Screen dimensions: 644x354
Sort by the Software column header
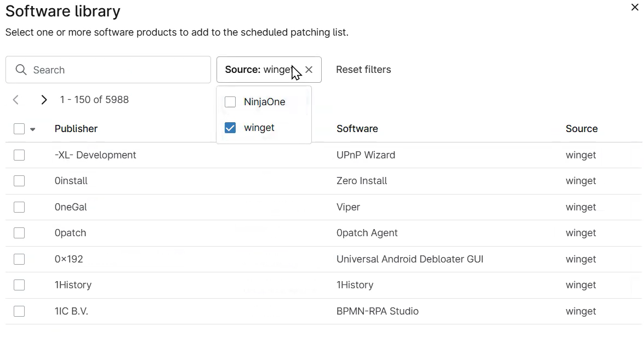[357, 129]
